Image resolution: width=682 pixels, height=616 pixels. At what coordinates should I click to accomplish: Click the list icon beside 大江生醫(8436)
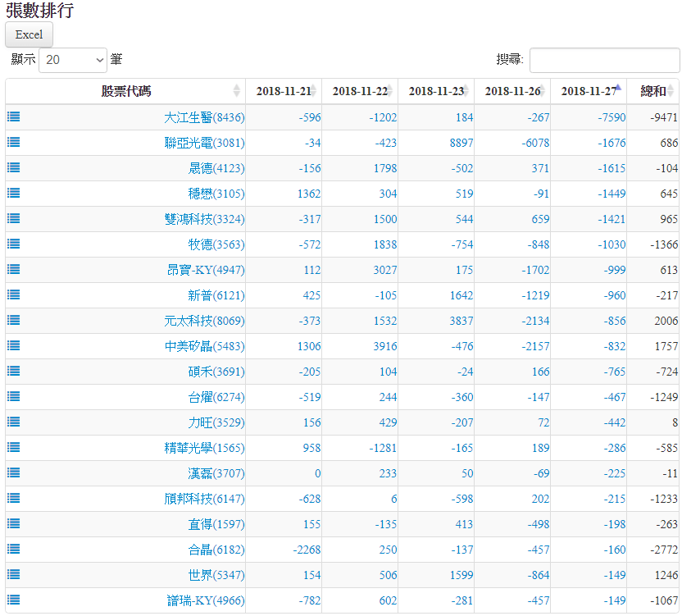coord(13,117)
